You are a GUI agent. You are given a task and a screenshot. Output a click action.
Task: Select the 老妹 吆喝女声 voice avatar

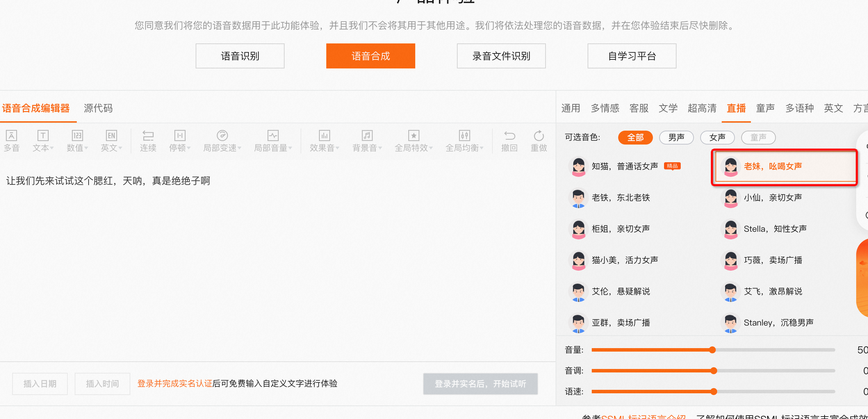coord(731,166)
